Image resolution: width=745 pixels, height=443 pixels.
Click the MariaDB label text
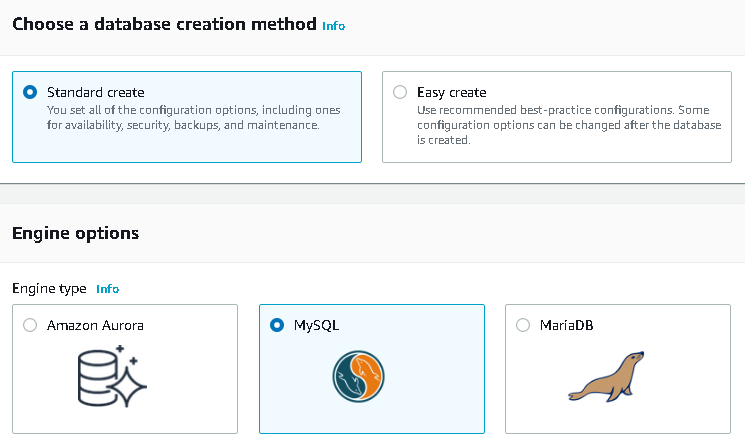coord(566,325)
